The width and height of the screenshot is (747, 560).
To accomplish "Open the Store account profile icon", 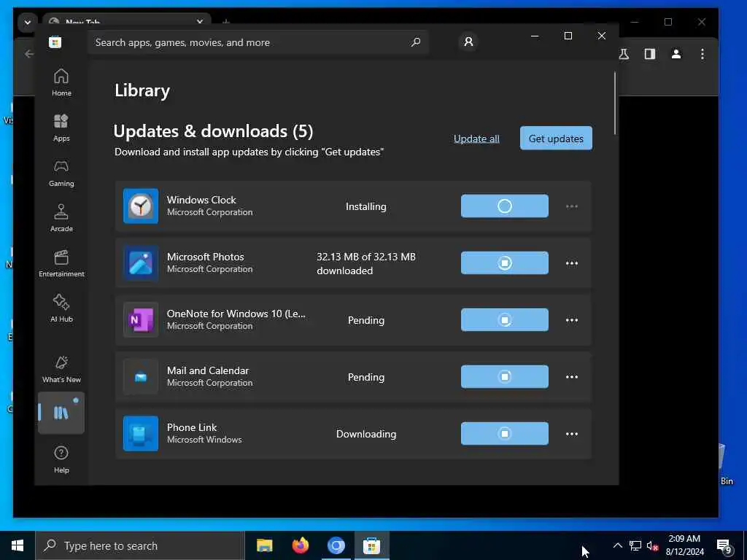I will pos(468,42).
